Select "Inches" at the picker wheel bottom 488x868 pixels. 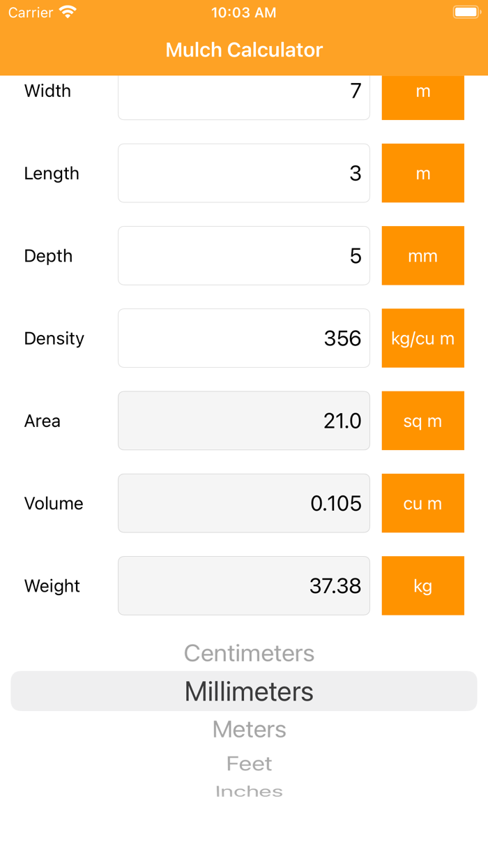coord(249,791)
